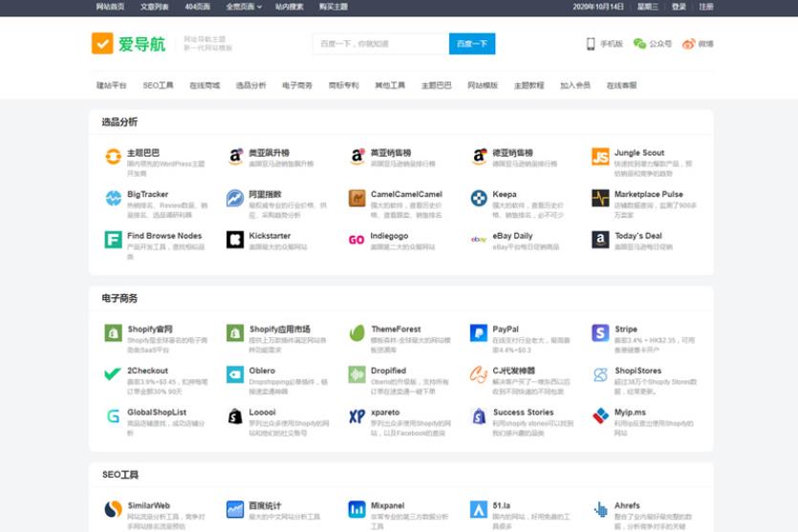Click the WeChat public account icon
The image size is (798, 532).
(x=639, y=44)
